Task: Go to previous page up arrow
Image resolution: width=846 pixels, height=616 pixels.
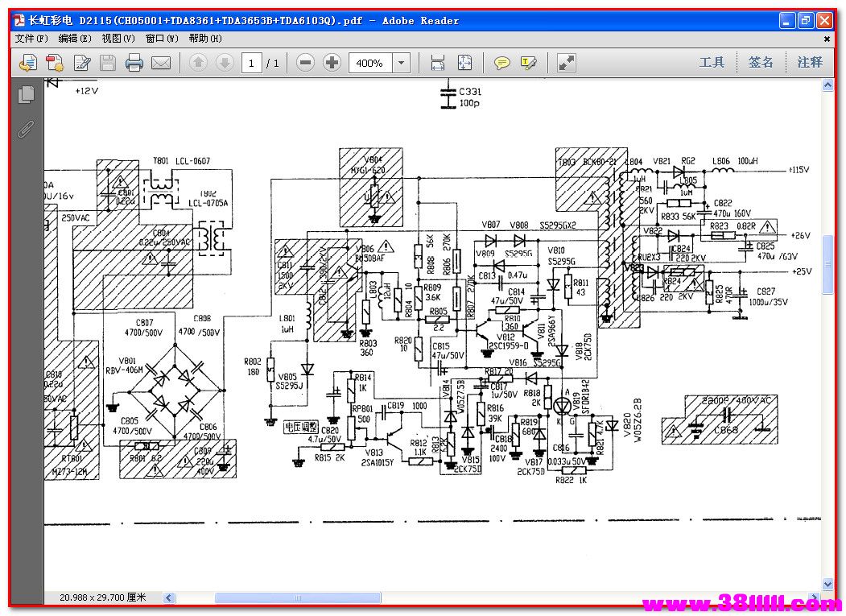Action: coord(198,63)
